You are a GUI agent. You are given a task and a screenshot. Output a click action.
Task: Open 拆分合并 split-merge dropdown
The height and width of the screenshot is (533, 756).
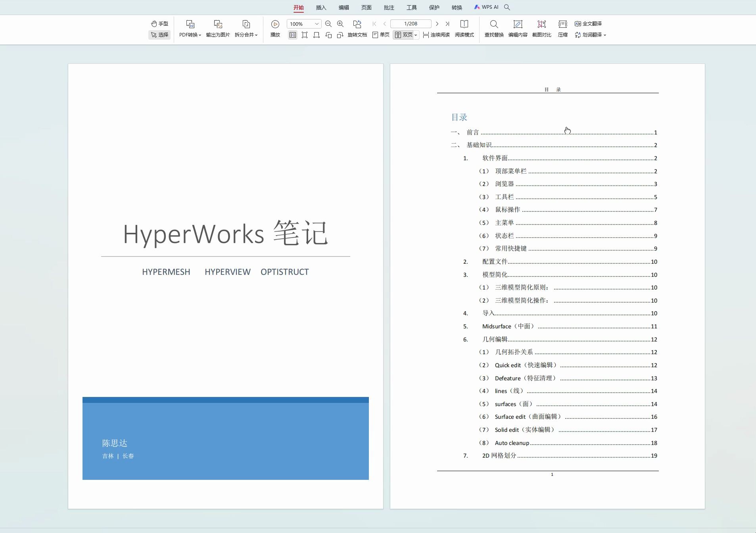[246, 29]
